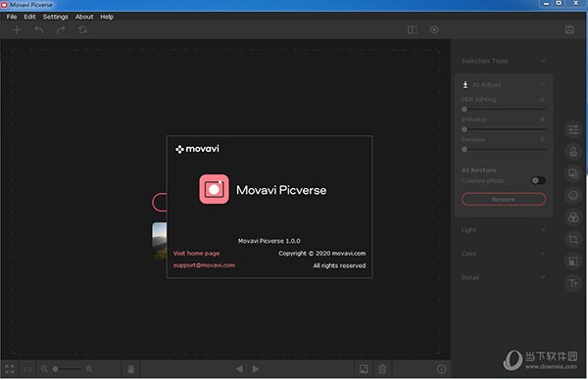Image resolution: width=588 pixels, height=380 pixels.
Task: Expand the Color section
Action: pyautogui.click(x=504, y=254)
